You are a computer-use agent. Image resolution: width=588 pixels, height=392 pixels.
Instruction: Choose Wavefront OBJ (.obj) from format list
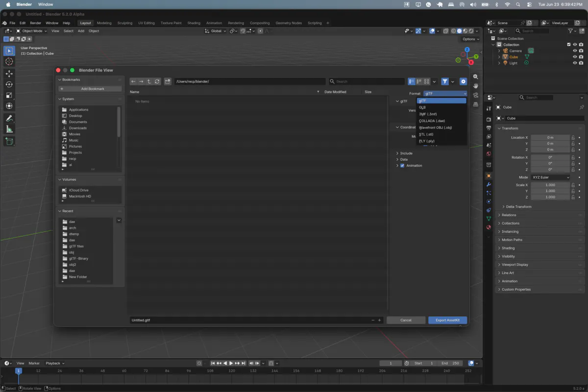(441, 127)
